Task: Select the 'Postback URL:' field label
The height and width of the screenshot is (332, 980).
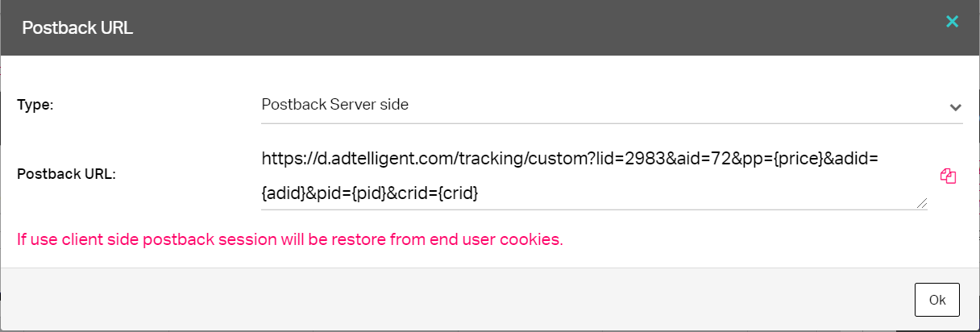Action: click(x=67, y=174)
